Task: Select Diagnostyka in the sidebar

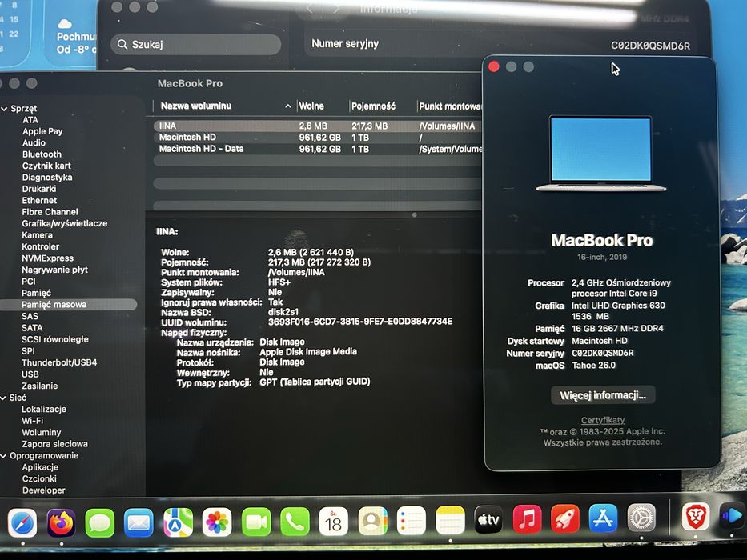Action: (47, 177)
